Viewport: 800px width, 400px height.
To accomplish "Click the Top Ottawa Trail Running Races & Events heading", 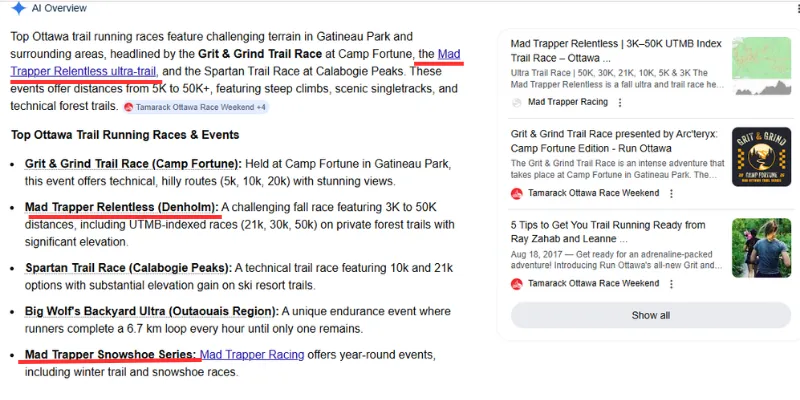I will tap(125, 135).
